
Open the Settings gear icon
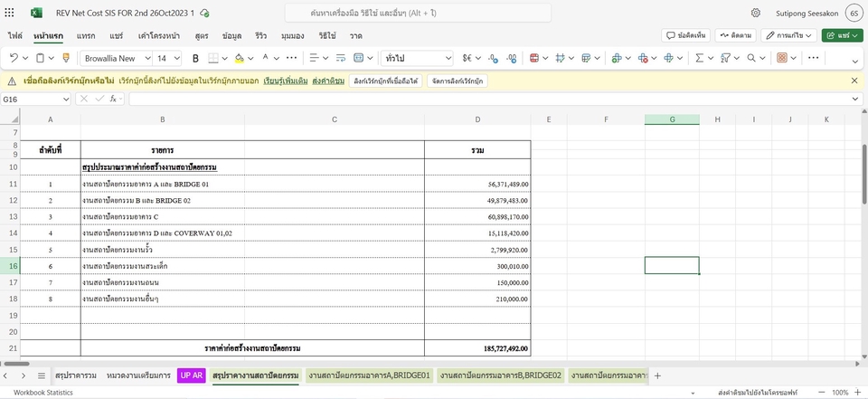pos(755,13)
